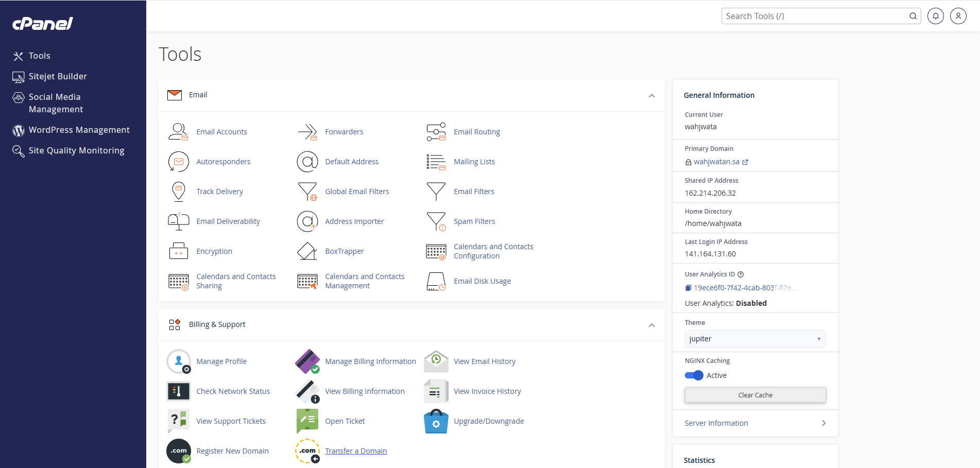The image size is (980, 468).
Task: Open the Spam Filters funnel icon
Action: tap(436, 221)
